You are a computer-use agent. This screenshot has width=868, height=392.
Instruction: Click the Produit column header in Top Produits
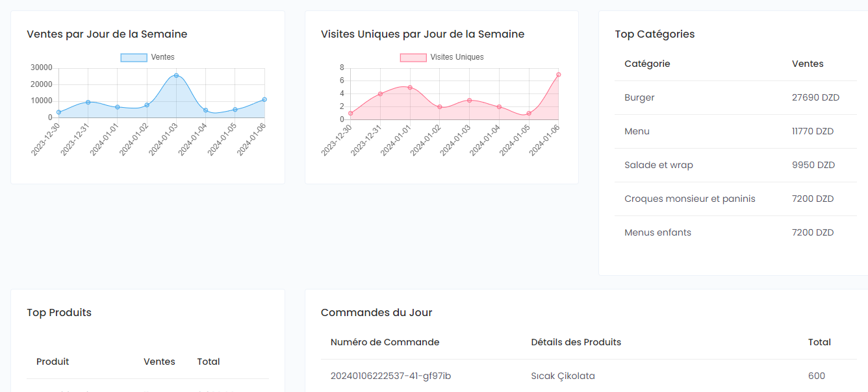coord(53,362)
